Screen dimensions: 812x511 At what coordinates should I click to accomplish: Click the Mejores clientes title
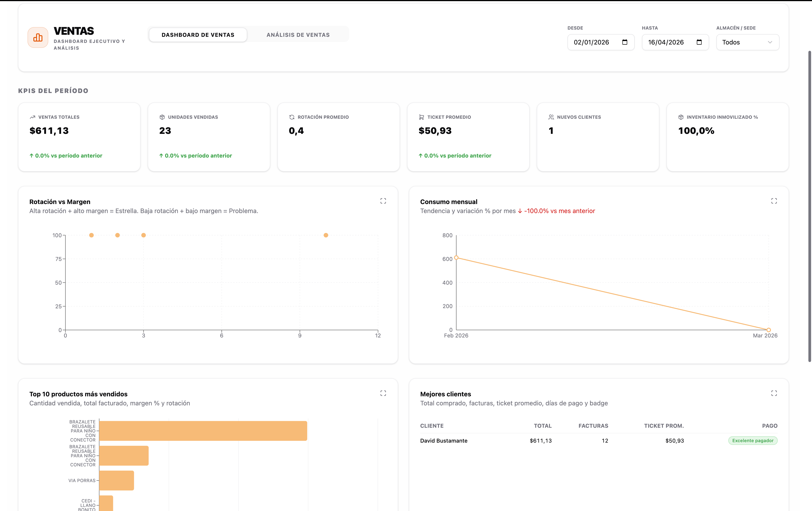[x=445, y=394]
